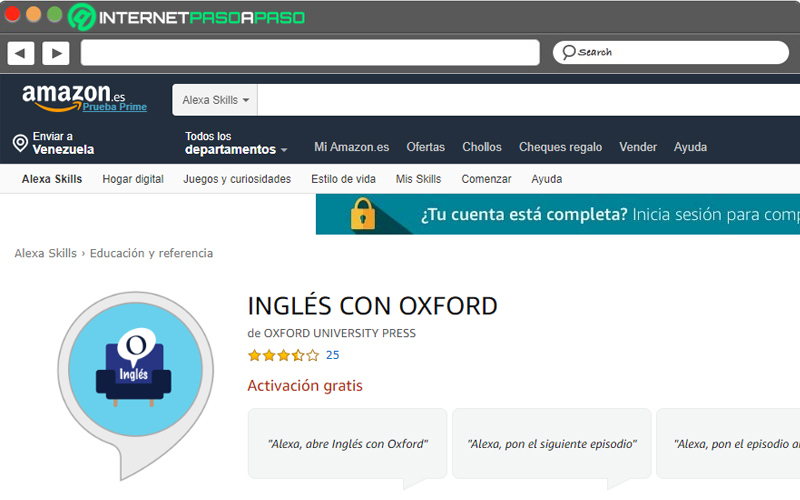Click the browser back arrow button

pyautogui.click(x=21, y=53)
